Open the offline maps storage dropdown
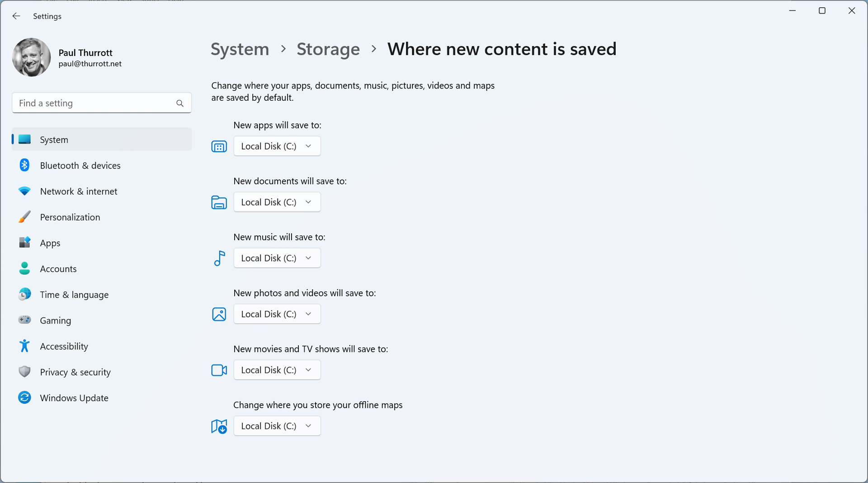This screenshot has width=868, height=483. click(x=277, y=426)
